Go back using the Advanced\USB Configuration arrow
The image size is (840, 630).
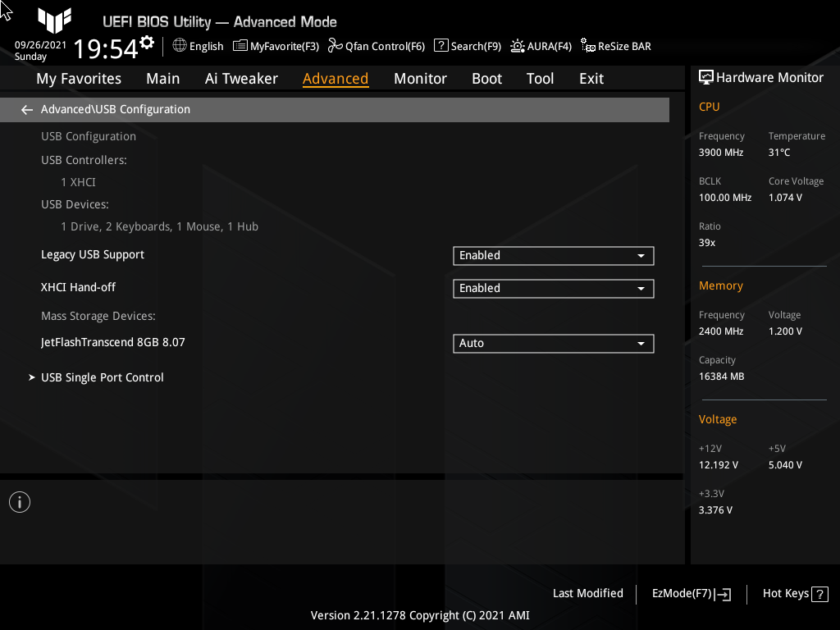pos(26,109)
